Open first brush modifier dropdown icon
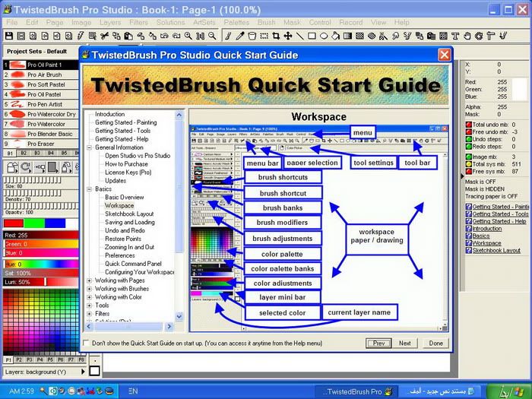Image resolution: width=532 pixels, height=399 pixels. [x=12, y=167]
